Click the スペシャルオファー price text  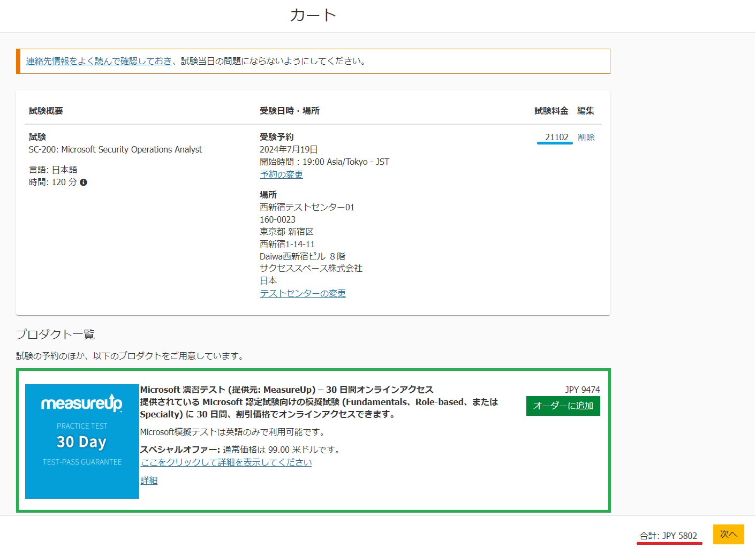coord(241,450)
